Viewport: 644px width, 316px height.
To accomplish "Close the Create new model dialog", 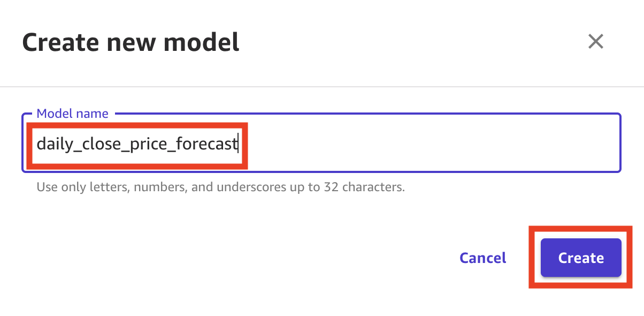I will point(595,41).
